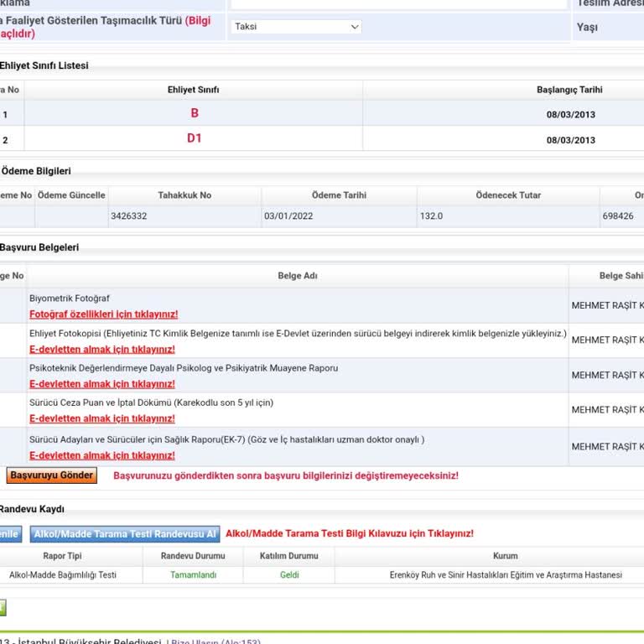Click the empty text field above Taksi dropdown
This screenshot has height=644, width=644.
398,4
